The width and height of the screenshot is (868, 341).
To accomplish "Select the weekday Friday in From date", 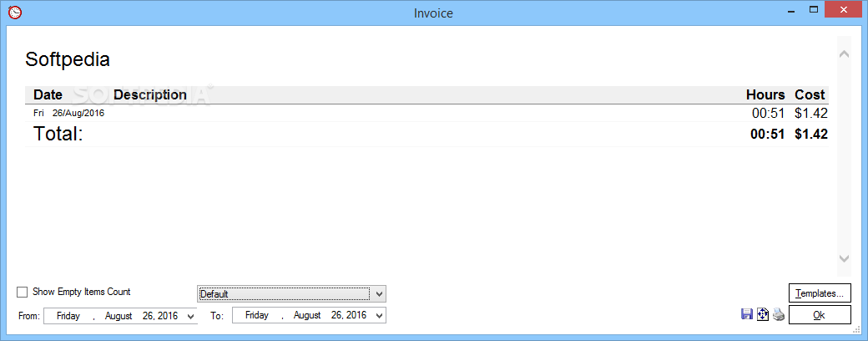I will 68,315.
